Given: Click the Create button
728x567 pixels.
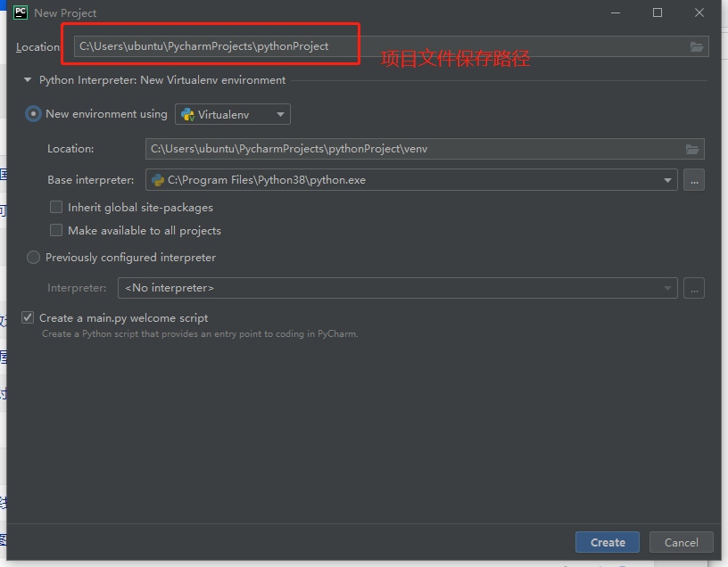Looking at the screenshot, I should (x=608, y=542).
